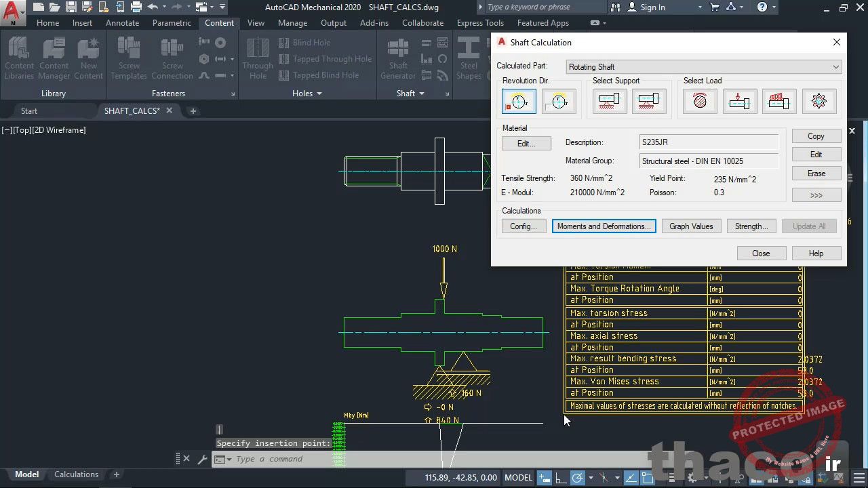Click the Strength... button
868x488 pixels.
(x=751, y=226)
